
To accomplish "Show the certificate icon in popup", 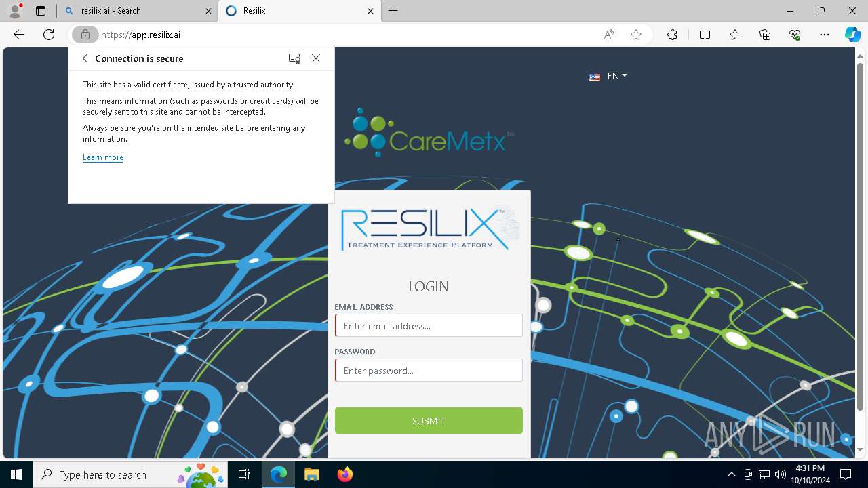I will (x=294, y=58).
